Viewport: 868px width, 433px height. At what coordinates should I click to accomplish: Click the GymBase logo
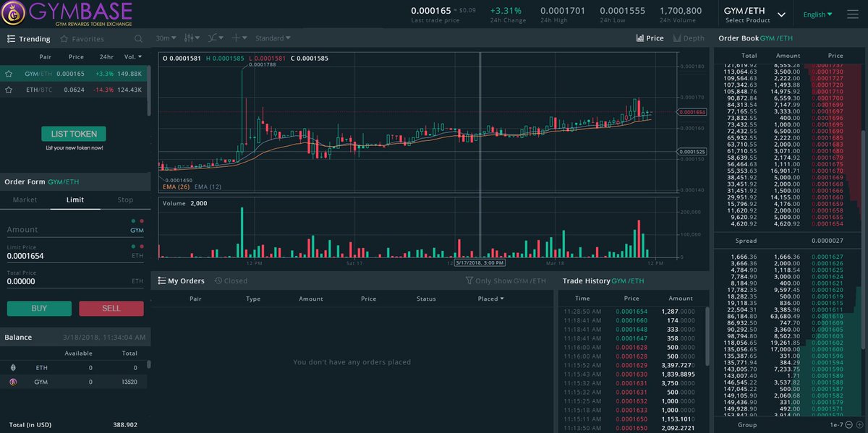pos(67,13)
